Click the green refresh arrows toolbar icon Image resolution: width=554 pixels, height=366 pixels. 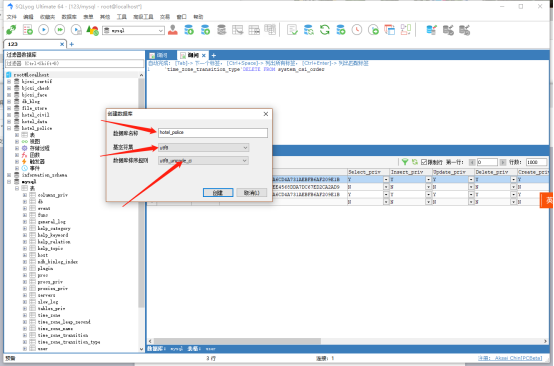coord(325,30)
